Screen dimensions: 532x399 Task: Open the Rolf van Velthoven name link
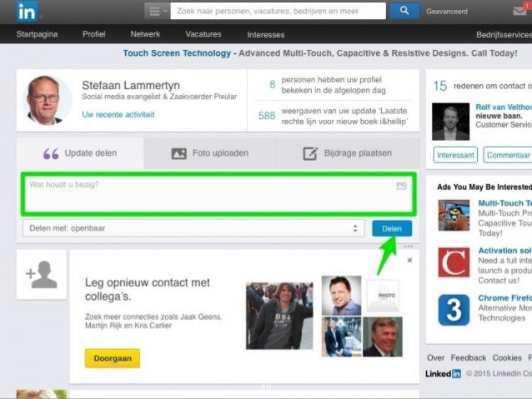[x=504, y=107]
